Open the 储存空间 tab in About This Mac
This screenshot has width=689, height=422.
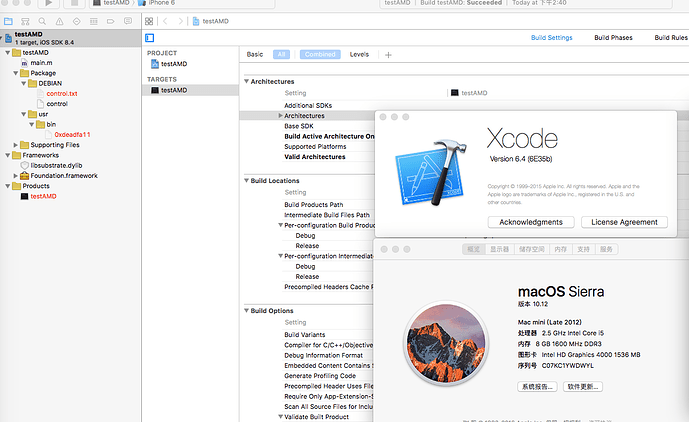click(532, 249)
